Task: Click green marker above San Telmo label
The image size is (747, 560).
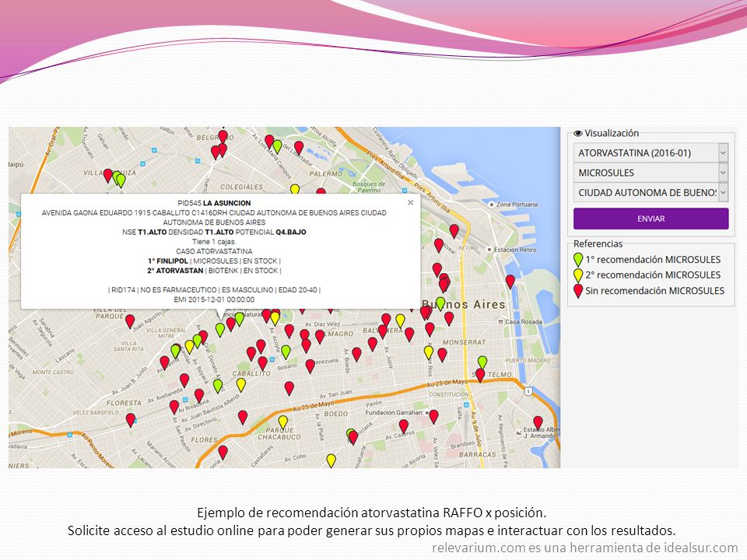Action: coord(482,362)
